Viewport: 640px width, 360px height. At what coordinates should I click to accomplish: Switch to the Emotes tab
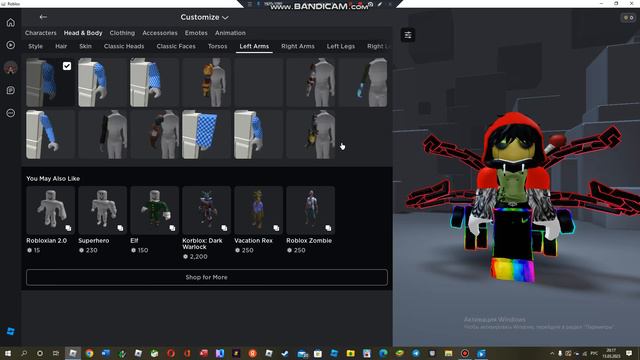[196, 33]
